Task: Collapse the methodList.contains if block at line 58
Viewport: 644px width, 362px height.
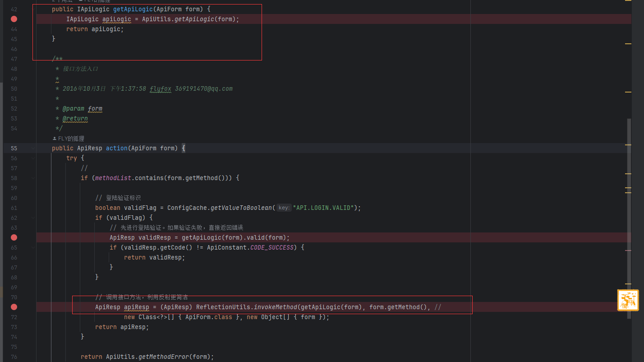Action: (x=33, y=178)
